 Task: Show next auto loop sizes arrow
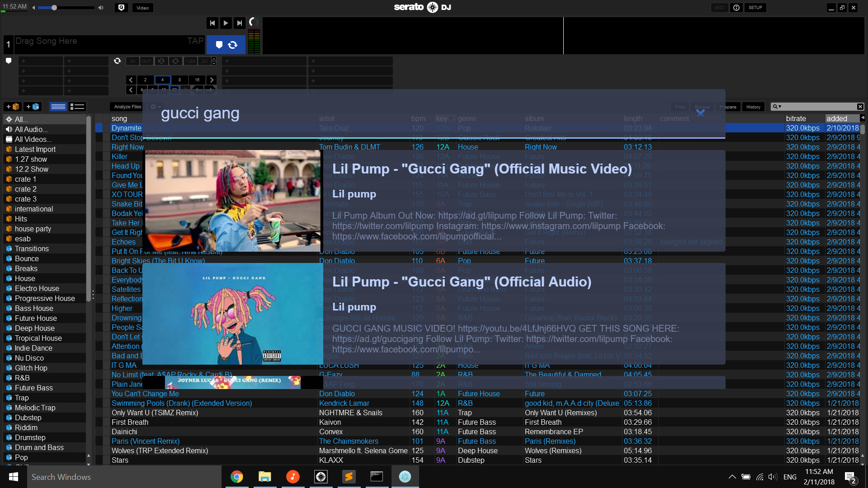coord(212,80)
